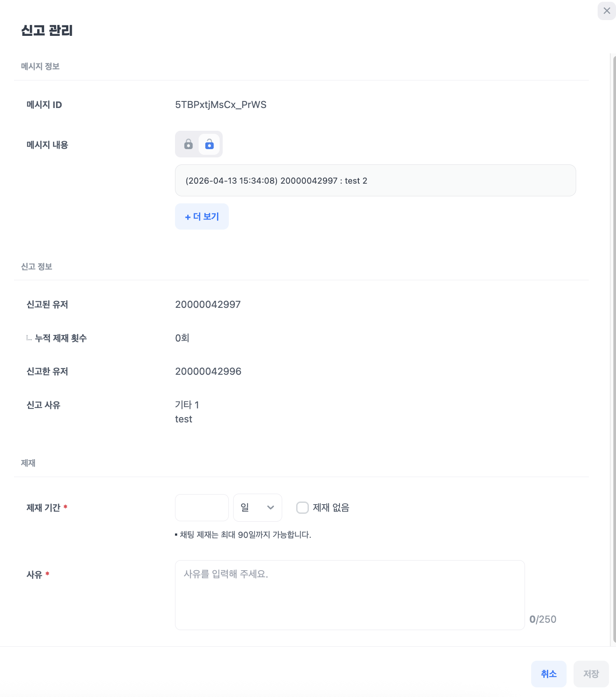Click the red asterisk next to 사유
The width and height of the screenshot is (616, 697).
pos(47,574)
